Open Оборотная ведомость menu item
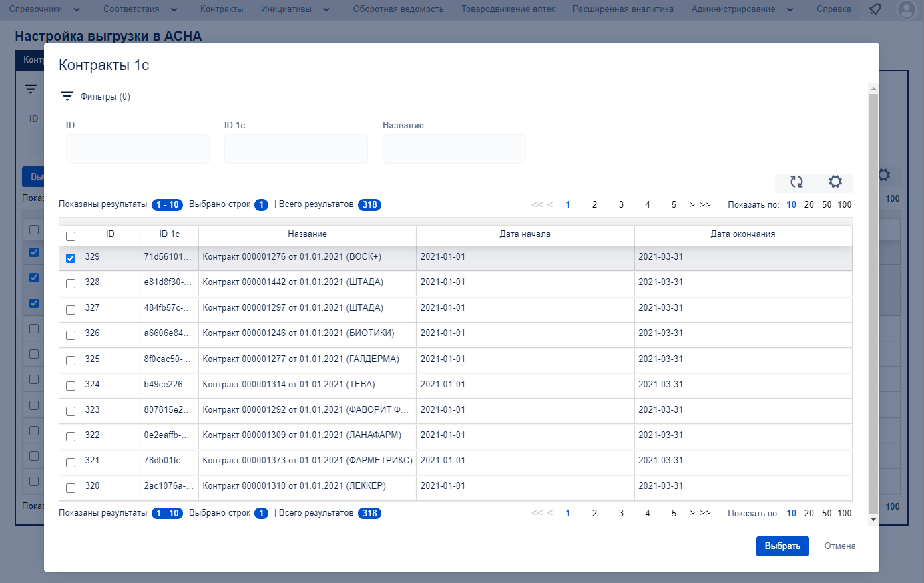The image size is (924, 583). (x=398, y=9)
